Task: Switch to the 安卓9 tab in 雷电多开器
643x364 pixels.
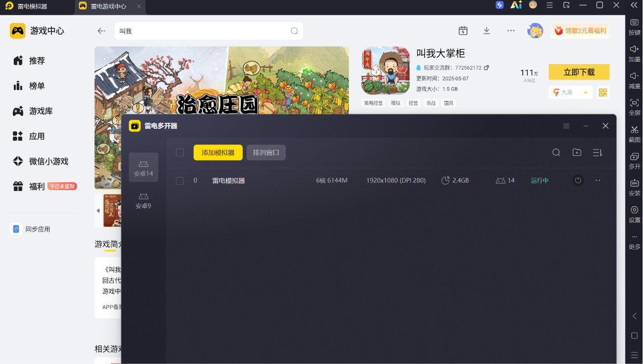Action: 143,200
